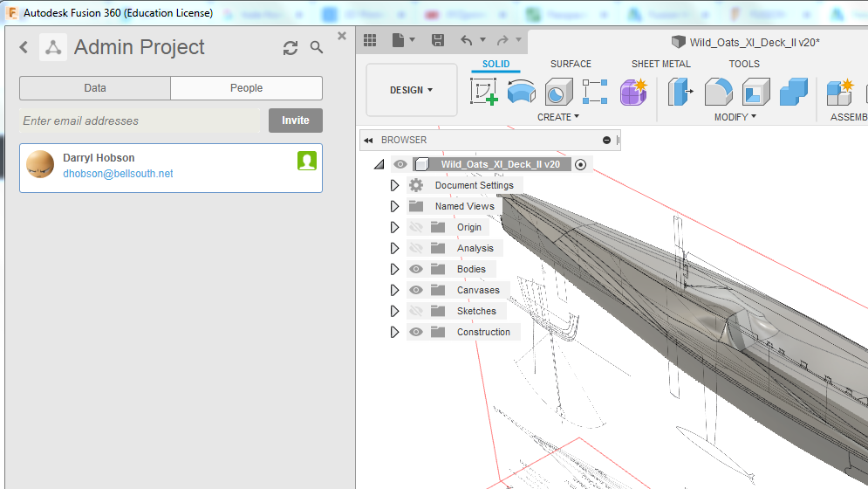Refresh the Admin Project data panel

tap(290, 48)
